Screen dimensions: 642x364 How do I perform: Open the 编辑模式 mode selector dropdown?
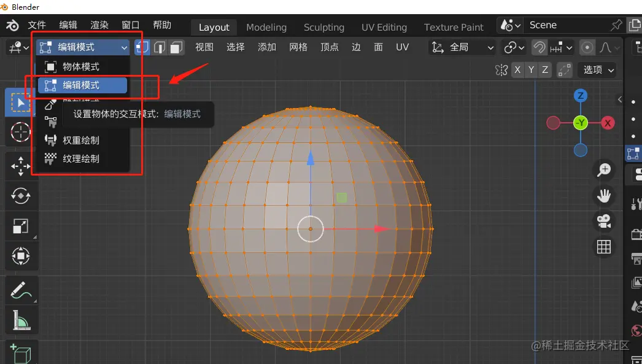pos(83,47)
